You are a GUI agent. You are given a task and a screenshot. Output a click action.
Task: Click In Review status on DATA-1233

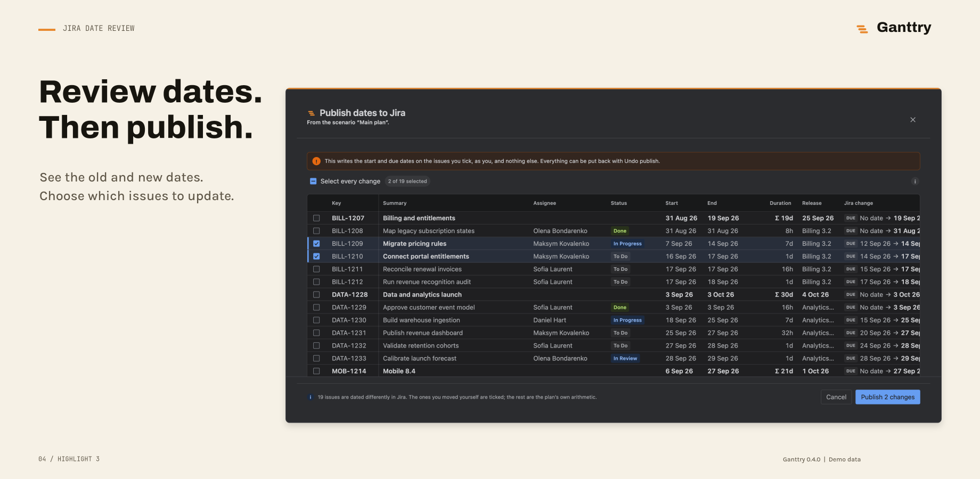[x=625, y=359]
